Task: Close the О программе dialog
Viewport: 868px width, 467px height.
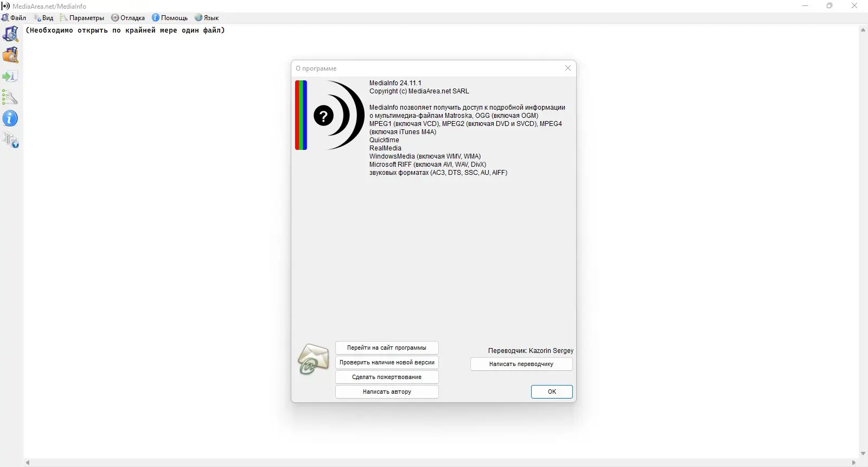Action: click(568, 68)
